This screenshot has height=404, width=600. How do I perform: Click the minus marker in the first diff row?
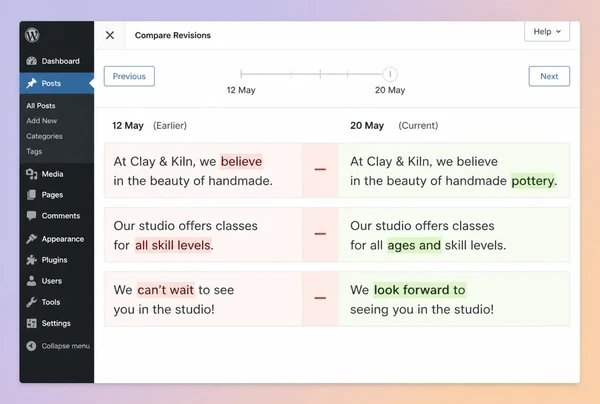pyautogui.click(x=320, y=169)
